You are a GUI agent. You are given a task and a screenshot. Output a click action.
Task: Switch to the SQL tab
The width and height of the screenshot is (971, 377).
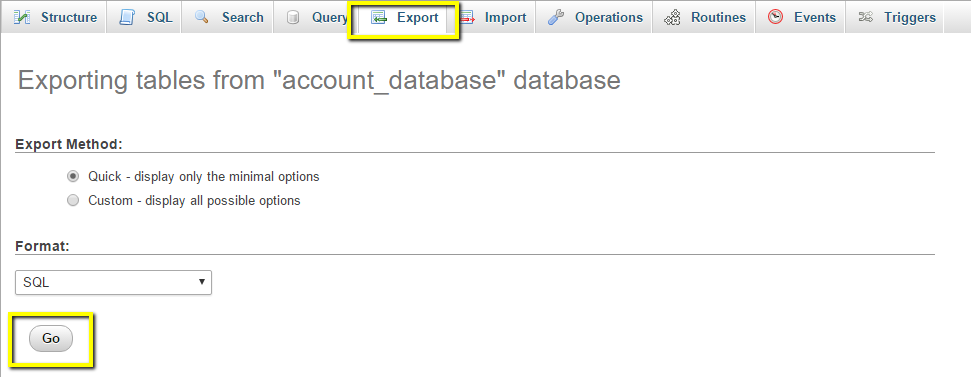[x=144, y=17]
